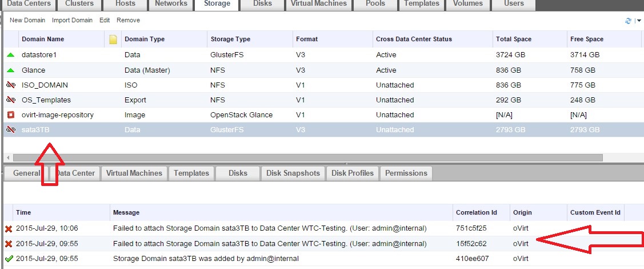Open the refresh rate dropdown arrow
Image resolution: width=644 pixels, height=269 pixels.
pyautogui.click(x=638, y=21)
